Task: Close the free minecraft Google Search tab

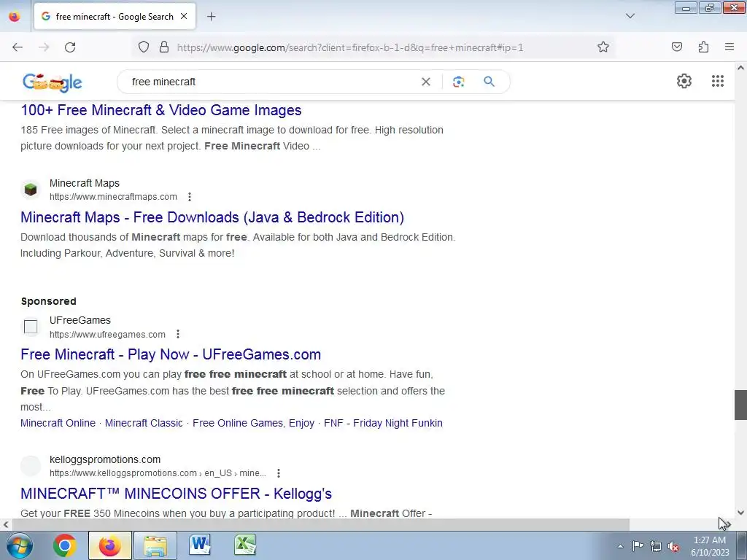Action: click(x=183, y=16)
